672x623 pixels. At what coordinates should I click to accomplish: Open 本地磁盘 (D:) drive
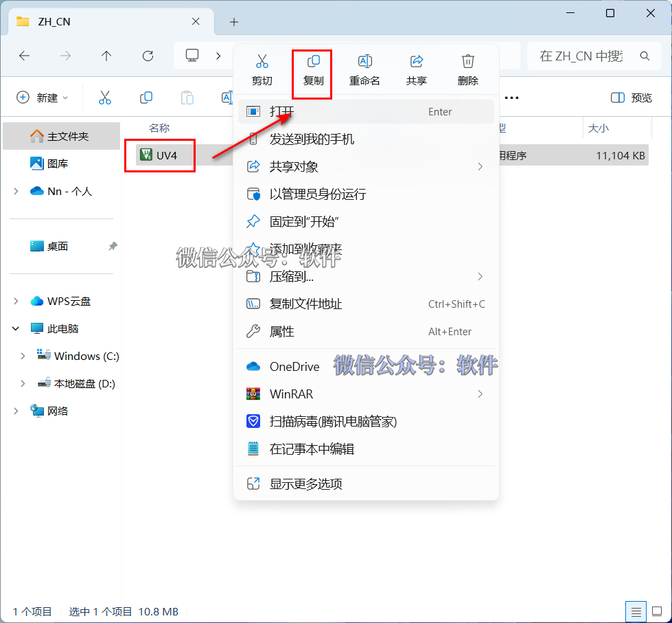(x=76, y=383)
